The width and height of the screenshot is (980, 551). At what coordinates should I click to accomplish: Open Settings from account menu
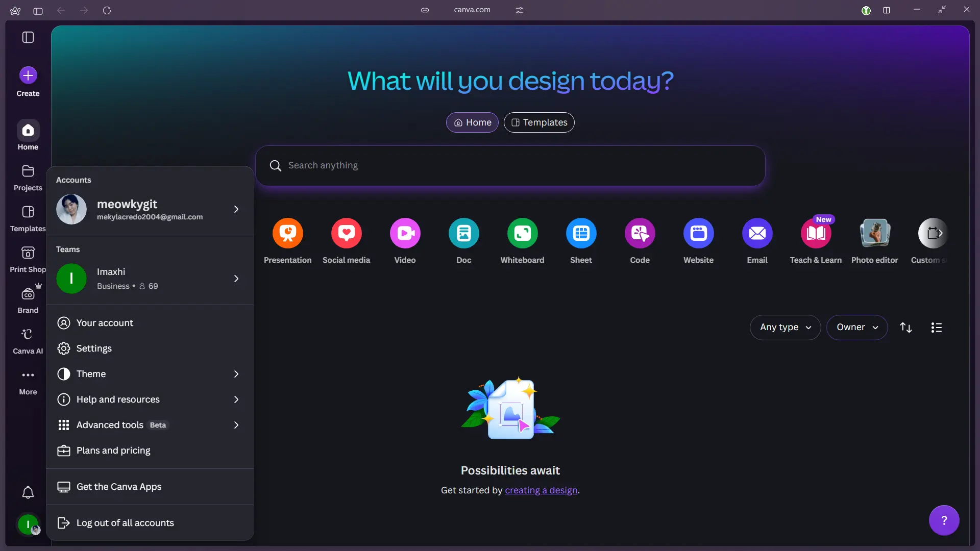point(150,348)
